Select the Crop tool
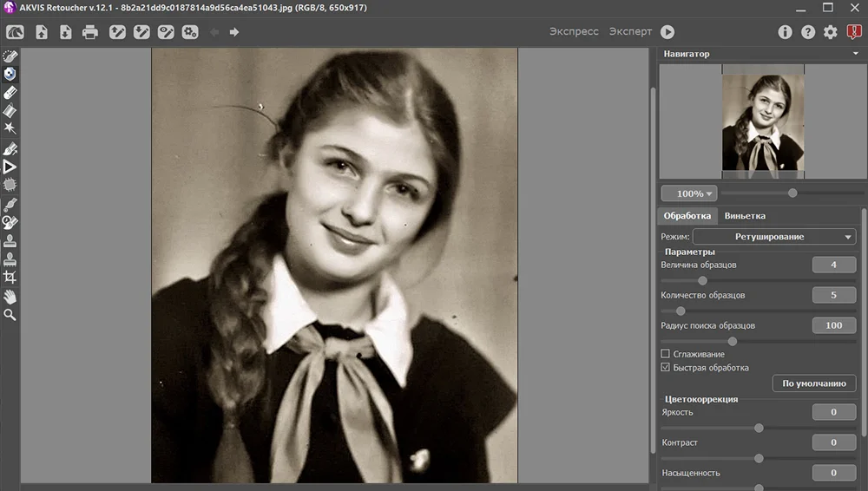Screen dimensions: 868x491 [10, 278]
